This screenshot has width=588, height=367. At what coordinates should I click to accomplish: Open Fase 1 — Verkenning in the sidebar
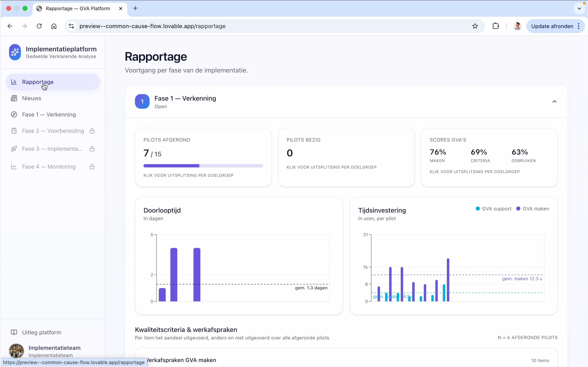(x=53, y=114)
